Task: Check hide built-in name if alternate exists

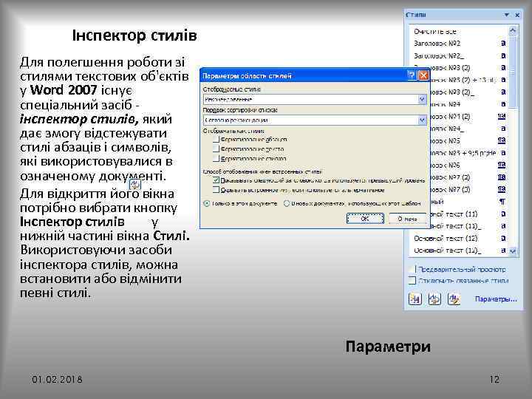Action: tap(216, 190)
